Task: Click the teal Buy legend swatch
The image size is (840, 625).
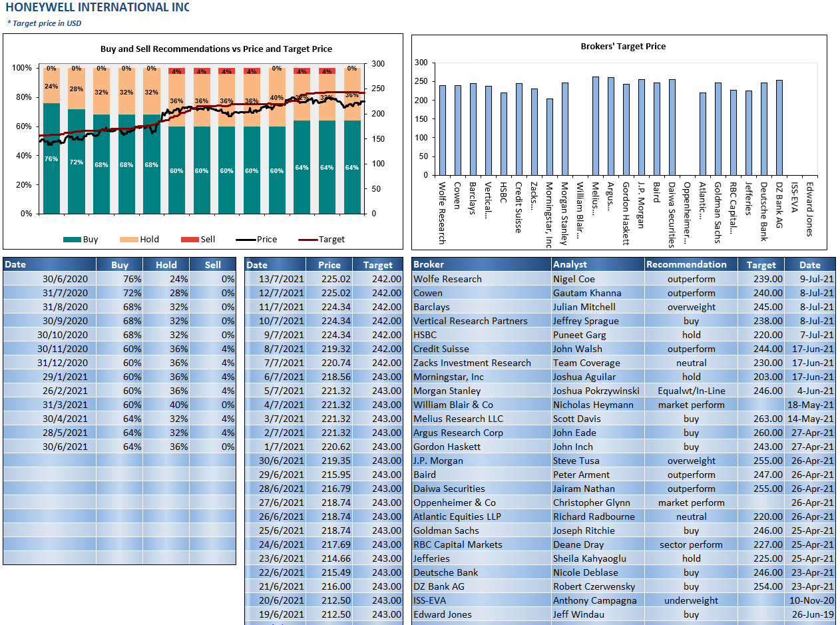Action: 71,240
